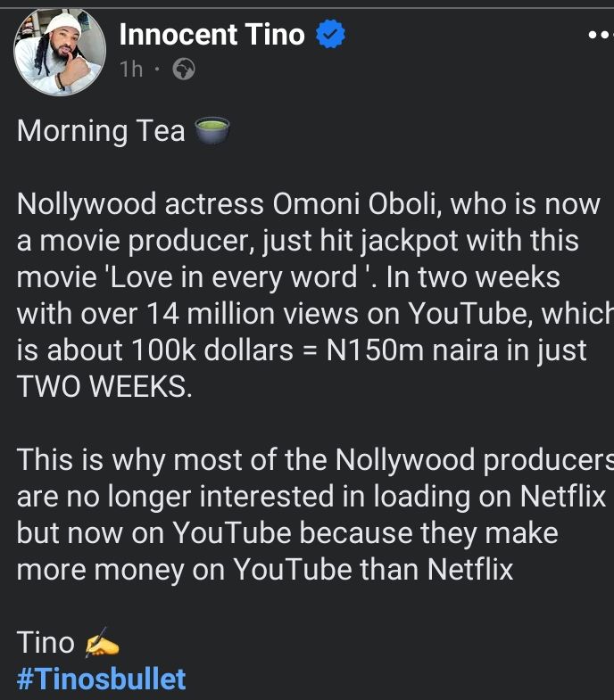
Task: Click the 'Morning Tea' heading text
Action: tap(99, 131)
